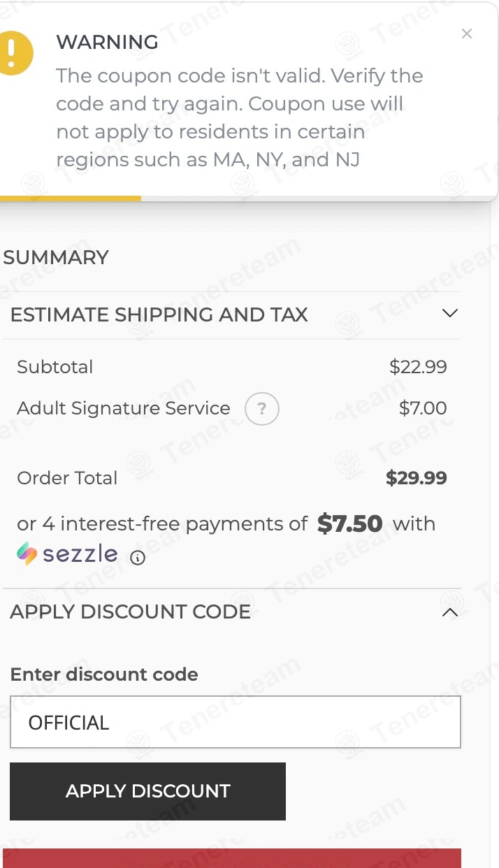This screenshot has height=868, width=499.
Task: Click the red button below Apply Discount
Action: click(x=232, y=858)
